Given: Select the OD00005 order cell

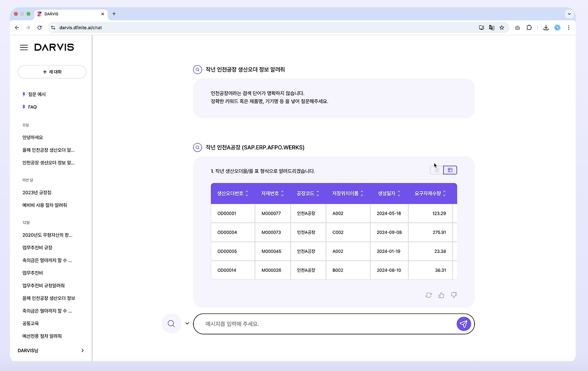Looking at the screenshot, I should click(233, 251).
